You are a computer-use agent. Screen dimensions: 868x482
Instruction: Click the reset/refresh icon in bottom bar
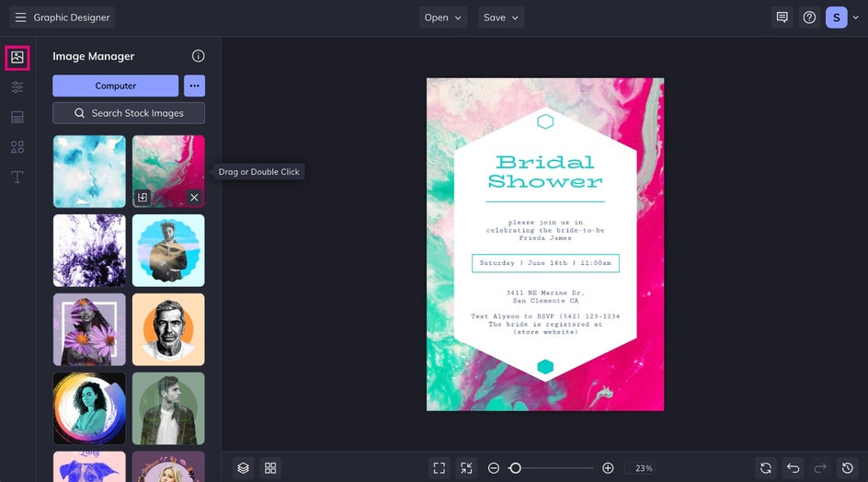coord(766,468)
